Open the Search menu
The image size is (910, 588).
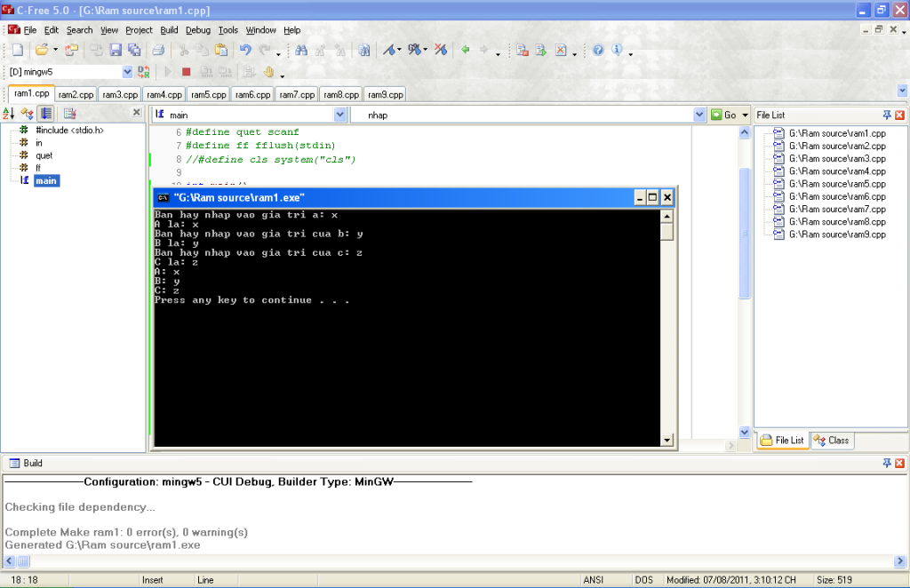pyautogui.click(x=79, y=30)
